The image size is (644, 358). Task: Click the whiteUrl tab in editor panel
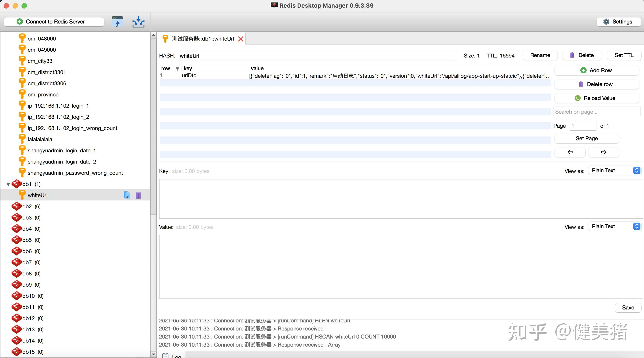[x=200, y=39]
